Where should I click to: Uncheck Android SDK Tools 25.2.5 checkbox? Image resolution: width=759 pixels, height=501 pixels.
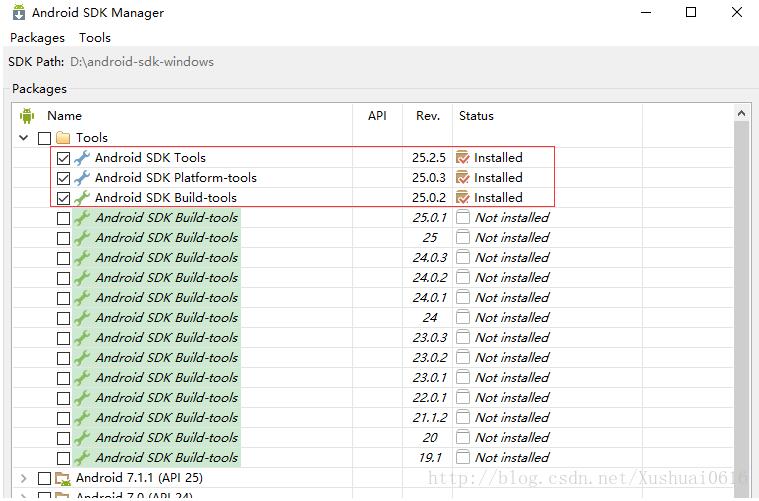(x=63, y=158)
